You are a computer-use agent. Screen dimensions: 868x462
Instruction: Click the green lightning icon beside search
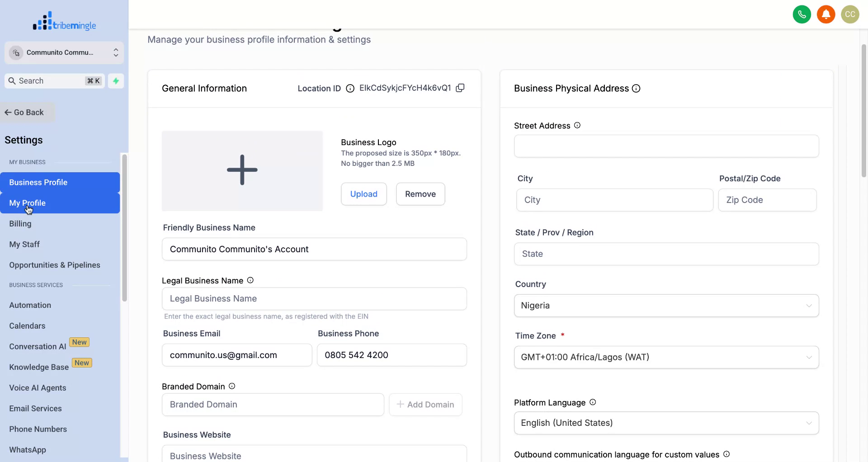pyautogui.click(x=116, y=81)
